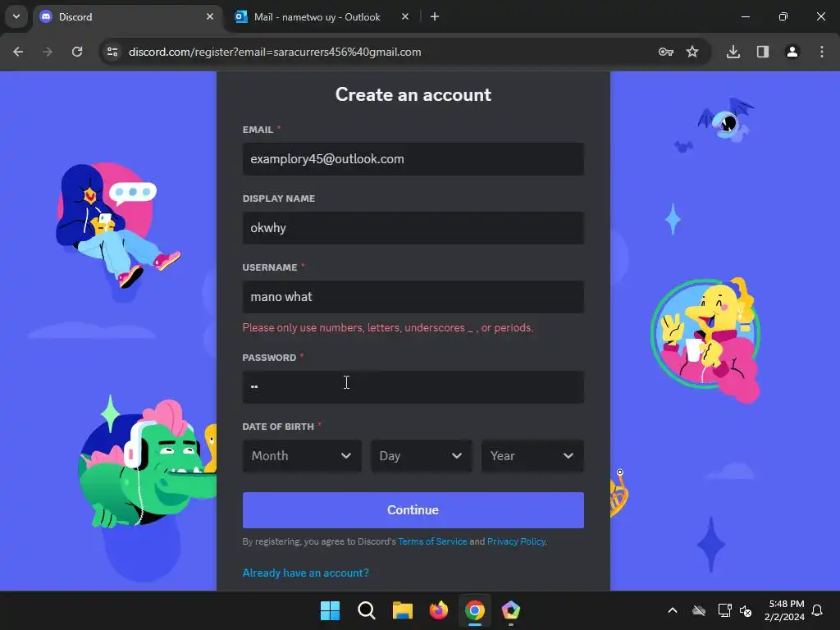
Task: Open the Terms of Service link
Action: (x=432, y=541)
